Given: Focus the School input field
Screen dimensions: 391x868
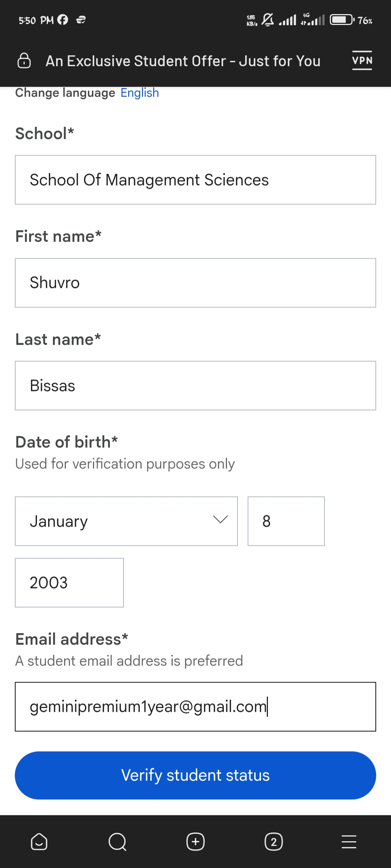Looking at the screenshot, I should click(195, 180).
